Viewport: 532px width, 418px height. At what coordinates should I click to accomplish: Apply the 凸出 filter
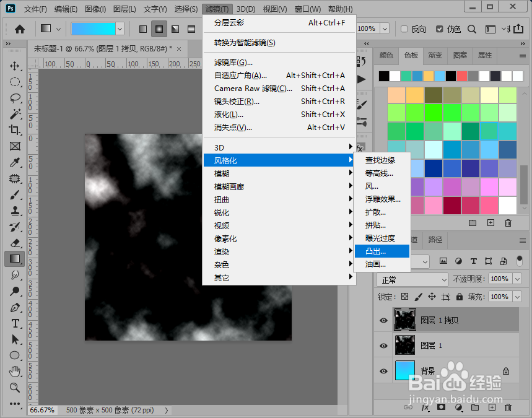click(378, 251)
